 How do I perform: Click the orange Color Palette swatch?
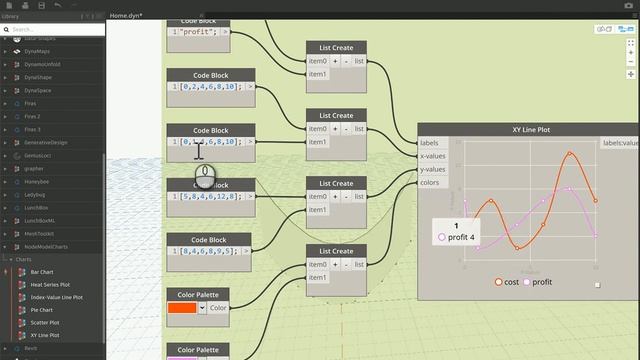182,308
